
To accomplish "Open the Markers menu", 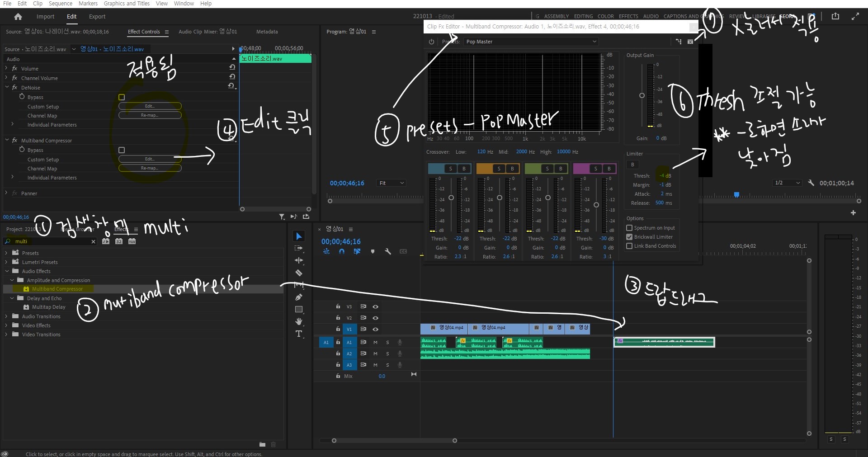I will click(x=88, y=4).
